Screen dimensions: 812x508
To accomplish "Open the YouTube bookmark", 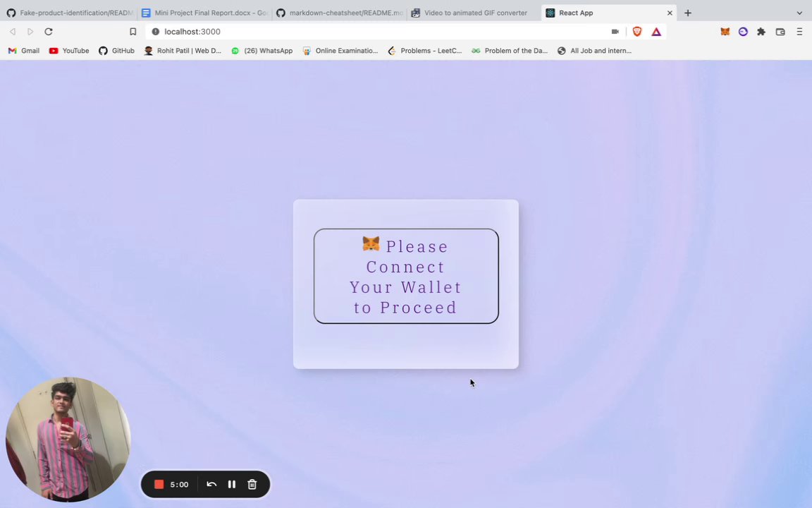I will tap(69, 51).
